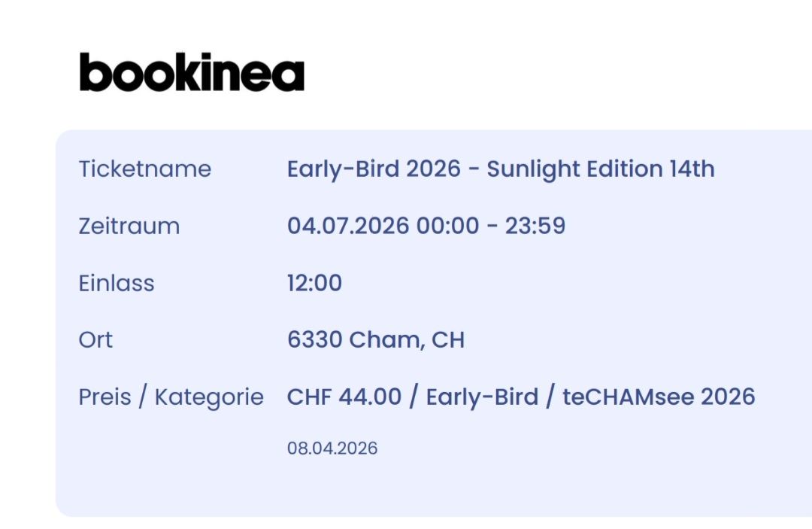Select the Ticketname label
812x529 pixels.
(145, 169)
